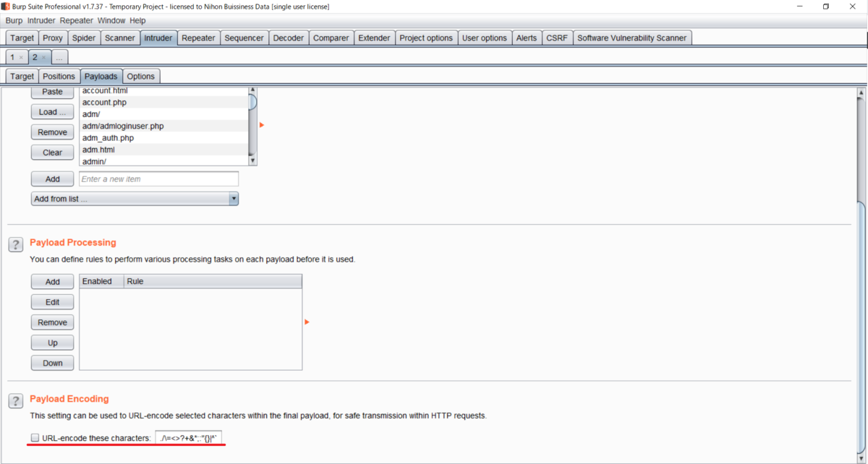Close Intruder attack tab 2
The image size is (868, 464).
[43, 57]
